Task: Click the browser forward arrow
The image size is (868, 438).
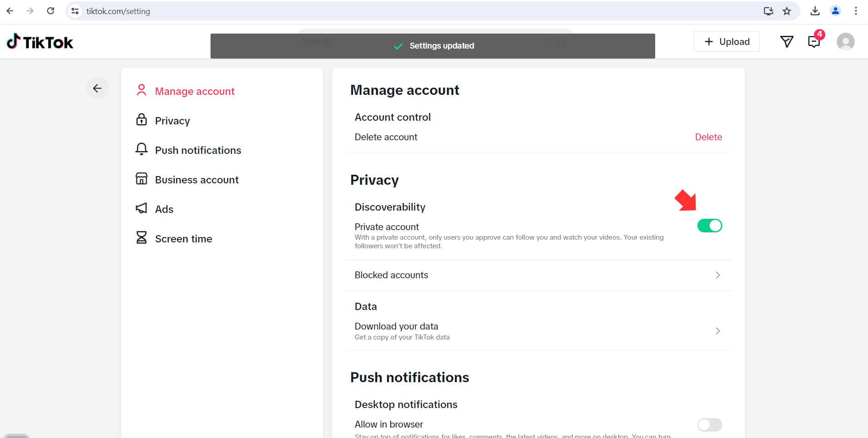Action: coord(30,11)
